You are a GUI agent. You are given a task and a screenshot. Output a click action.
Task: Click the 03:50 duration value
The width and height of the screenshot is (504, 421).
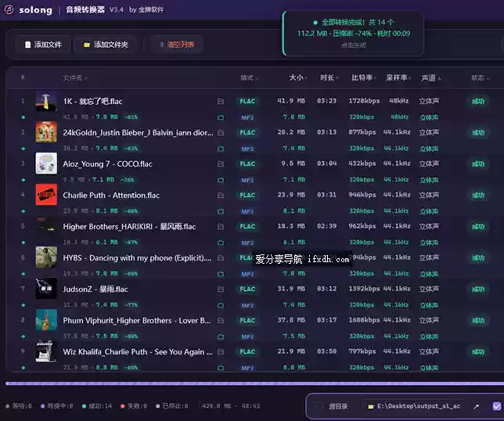pos(326,351)
